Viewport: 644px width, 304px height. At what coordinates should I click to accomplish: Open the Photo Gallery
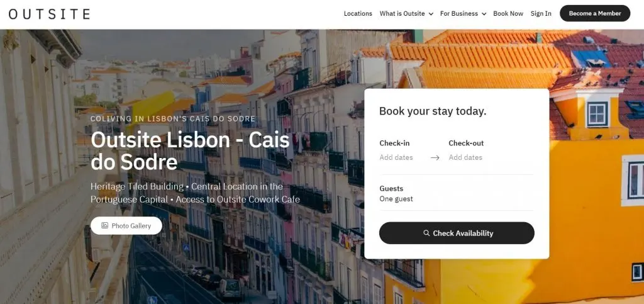pyautogui.click(x=126, y=225)
